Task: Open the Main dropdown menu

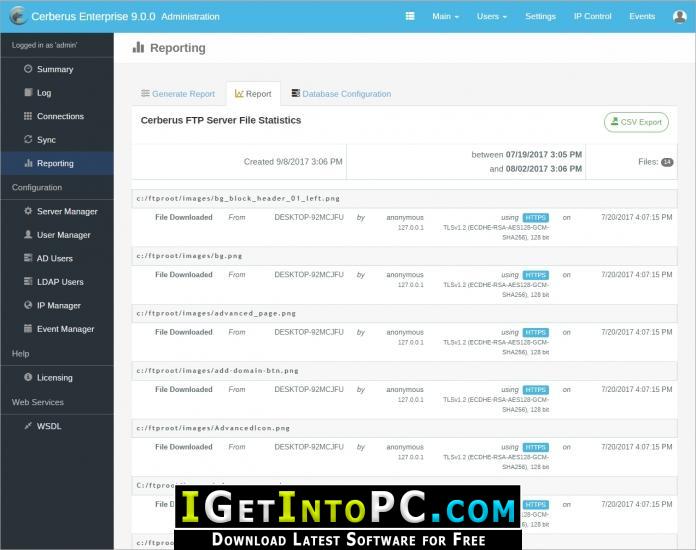Action: tap(445, 16)
